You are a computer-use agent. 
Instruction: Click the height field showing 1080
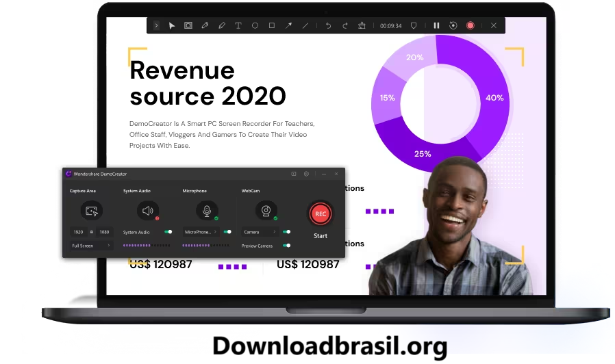click(104, 232)
